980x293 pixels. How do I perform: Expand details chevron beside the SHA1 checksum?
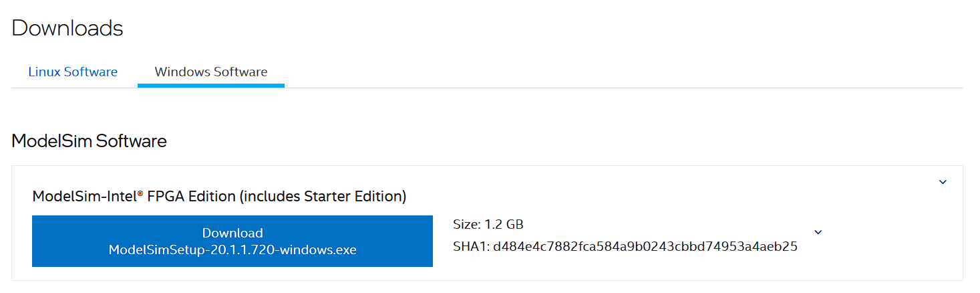(818, 232)
